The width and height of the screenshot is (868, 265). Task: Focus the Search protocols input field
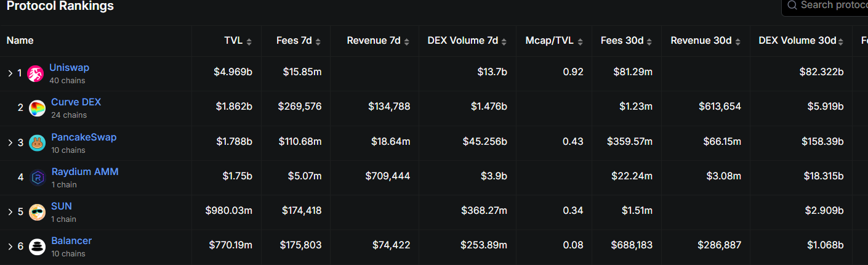pyautogui.click(x=824, y=6)
